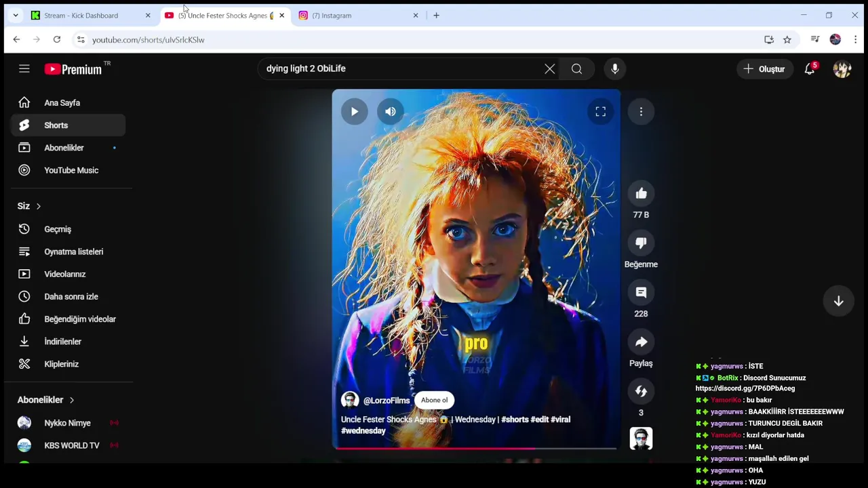The width and height of the screenshot is (868, 488).
Task: Expand Abonelikler section header chevron
Action: click(72, 400)
